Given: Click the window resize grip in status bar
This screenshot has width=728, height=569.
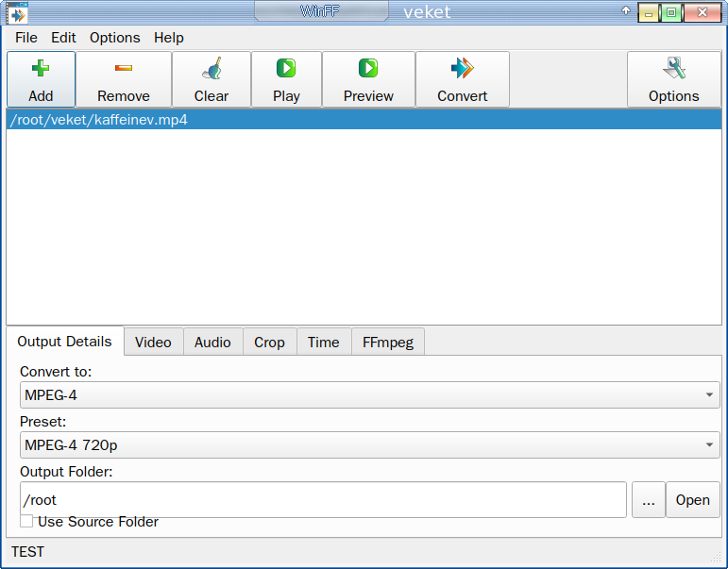Looking at the screenshot, I should tap(716, 557).
